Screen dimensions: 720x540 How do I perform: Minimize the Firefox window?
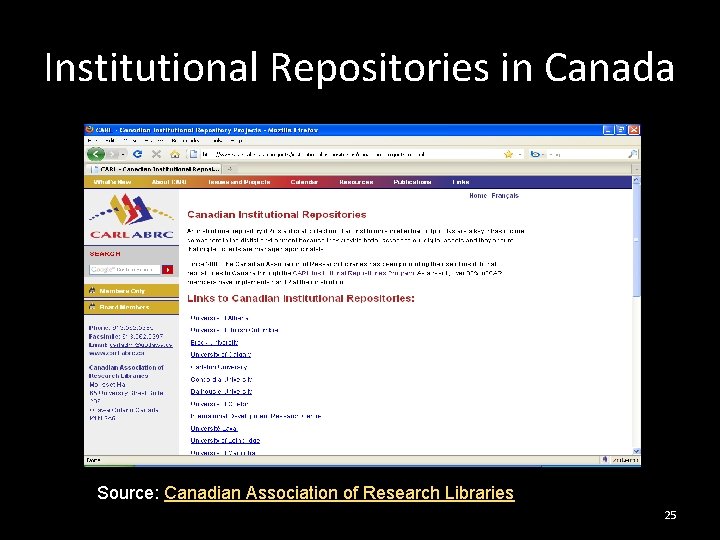pos(608,130)
